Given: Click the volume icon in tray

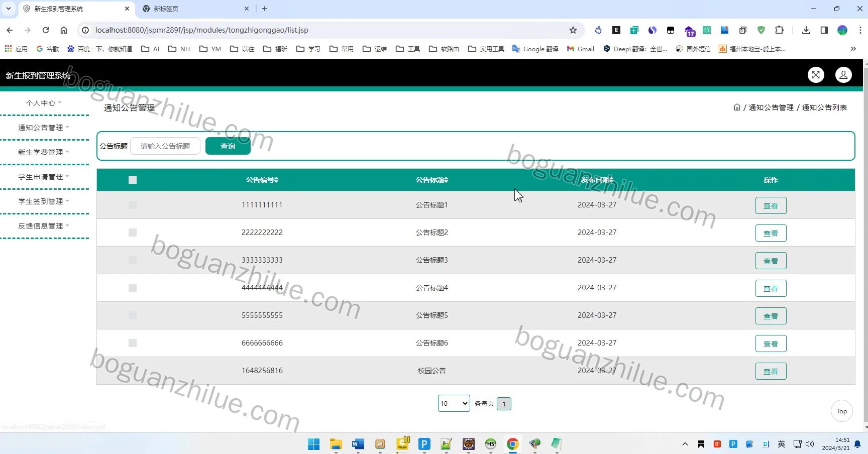Looking at the screenshot, I should [x=810, y=444].
